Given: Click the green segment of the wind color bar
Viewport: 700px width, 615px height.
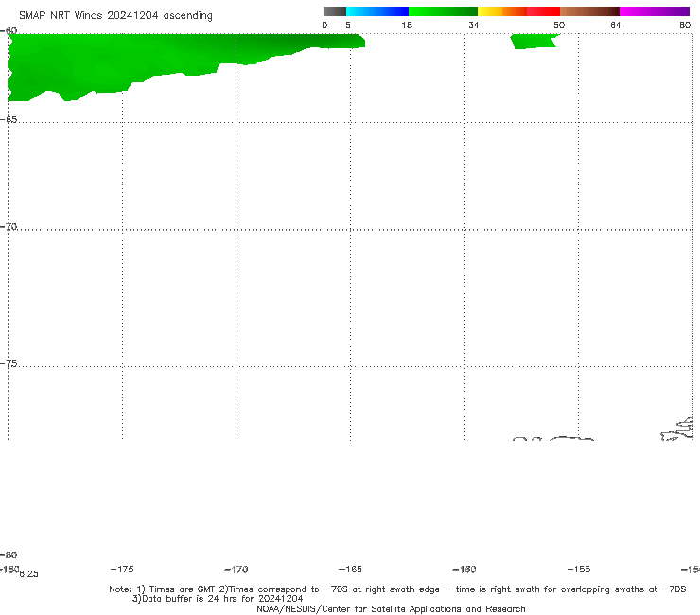Looking at the screenshot, I should tap(443, 11).
